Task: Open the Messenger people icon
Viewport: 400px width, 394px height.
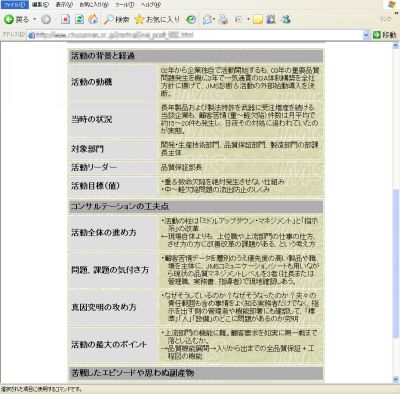Action: (286, 20)
